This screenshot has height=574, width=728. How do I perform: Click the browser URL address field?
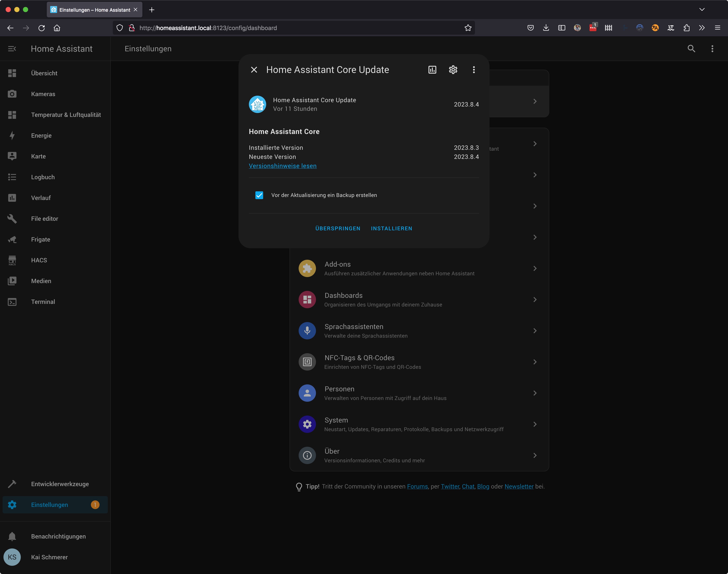(x=296, y=28)
